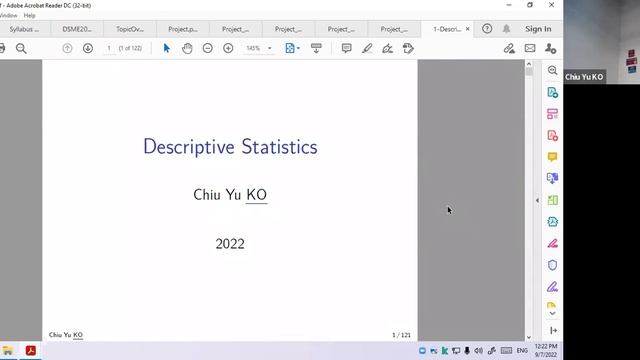
Task: Open the Help question mark icon
Action: [x=487, y=29]
